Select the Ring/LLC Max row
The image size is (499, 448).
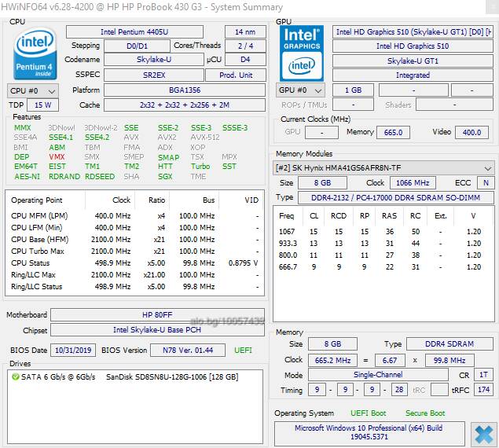click(134, 275)
